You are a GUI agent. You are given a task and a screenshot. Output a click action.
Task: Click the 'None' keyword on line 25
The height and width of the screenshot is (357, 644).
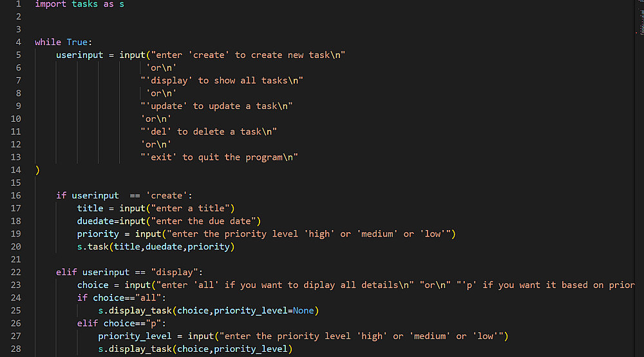point(303,311)
